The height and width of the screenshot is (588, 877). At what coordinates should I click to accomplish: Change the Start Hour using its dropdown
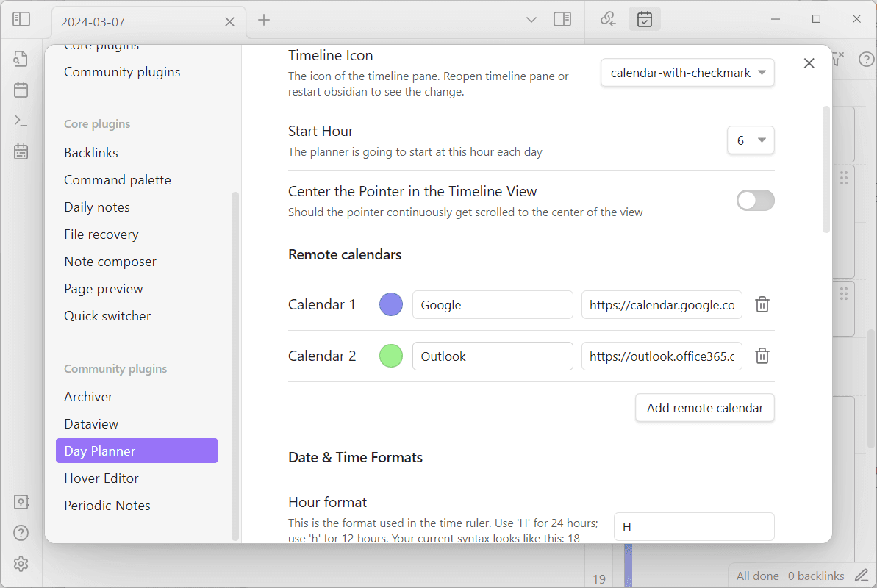click(x=751, y=140)
